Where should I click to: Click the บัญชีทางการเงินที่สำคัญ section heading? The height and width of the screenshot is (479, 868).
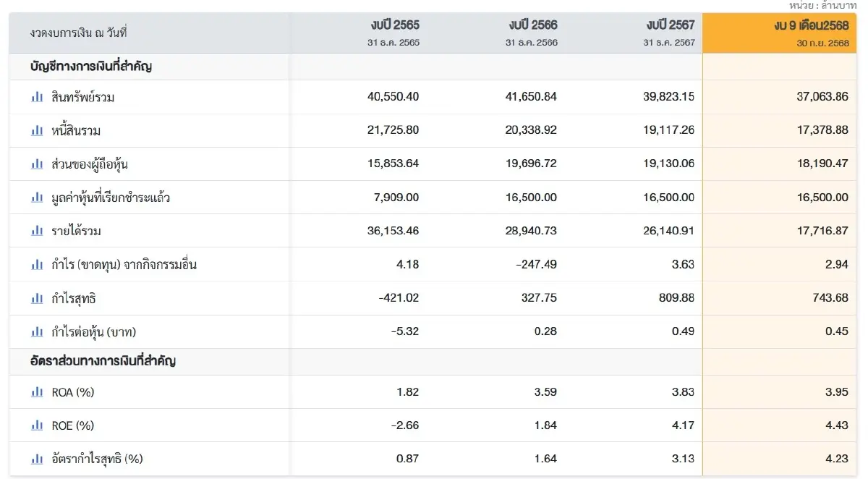(90, 67)
